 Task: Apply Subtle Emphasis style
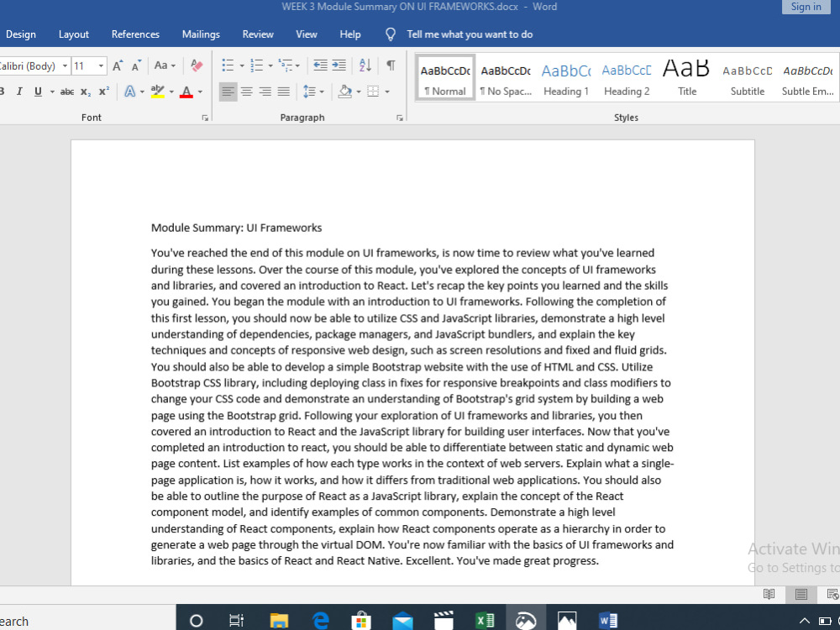pyautogui.click(x=808, y=79)
